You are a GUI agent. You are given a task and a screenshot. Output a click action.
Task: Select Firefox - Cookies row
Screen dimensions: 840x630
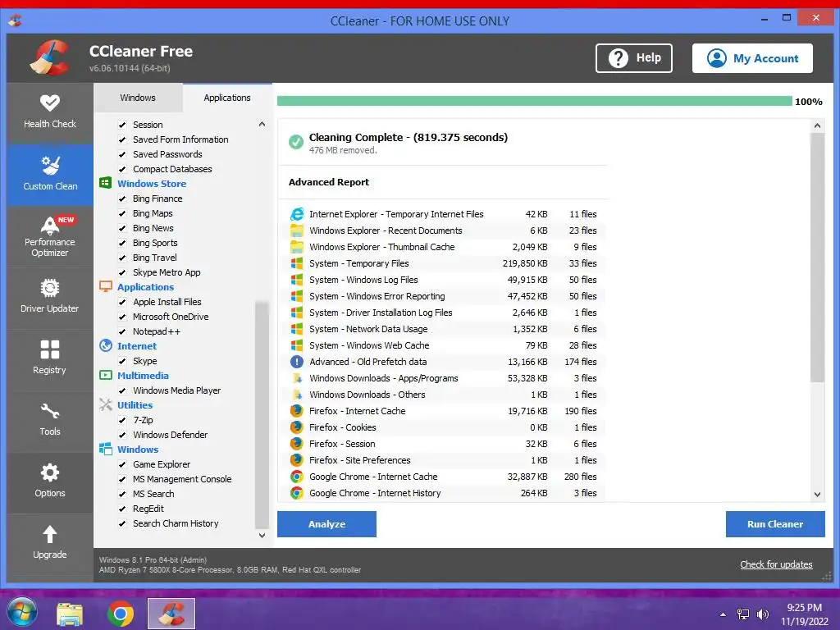pyautogui.click(x=444, y=427)
